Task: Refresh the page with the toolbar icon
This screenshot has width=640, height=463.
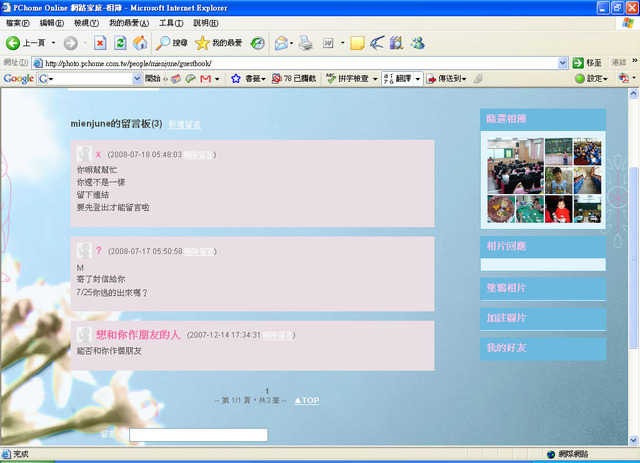Action: [120, 43]
